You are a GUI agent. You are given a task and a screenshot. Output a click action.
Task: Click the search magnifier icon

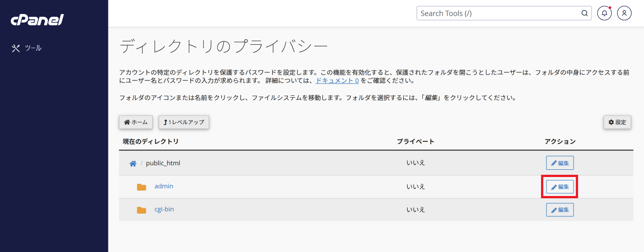584,13
